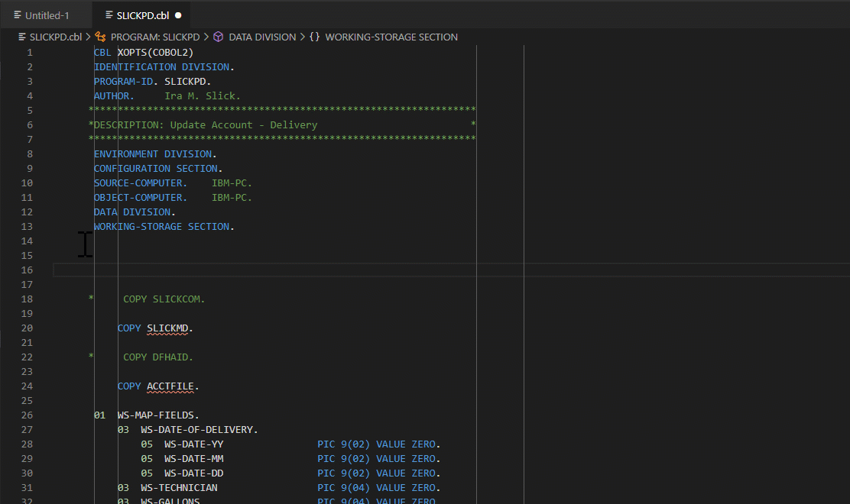Open the WORKING-STORAGE SECTION breadcrumb dropdown

391,37
